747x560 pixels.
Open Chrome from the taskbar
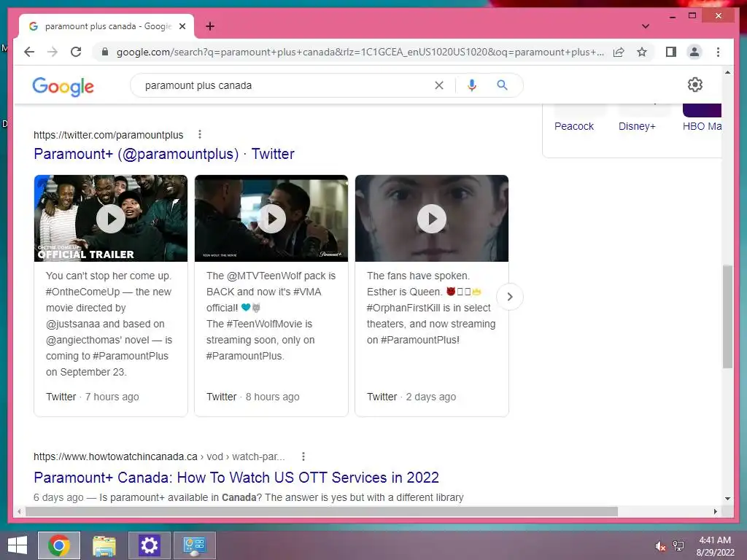[x=59, y=545]
